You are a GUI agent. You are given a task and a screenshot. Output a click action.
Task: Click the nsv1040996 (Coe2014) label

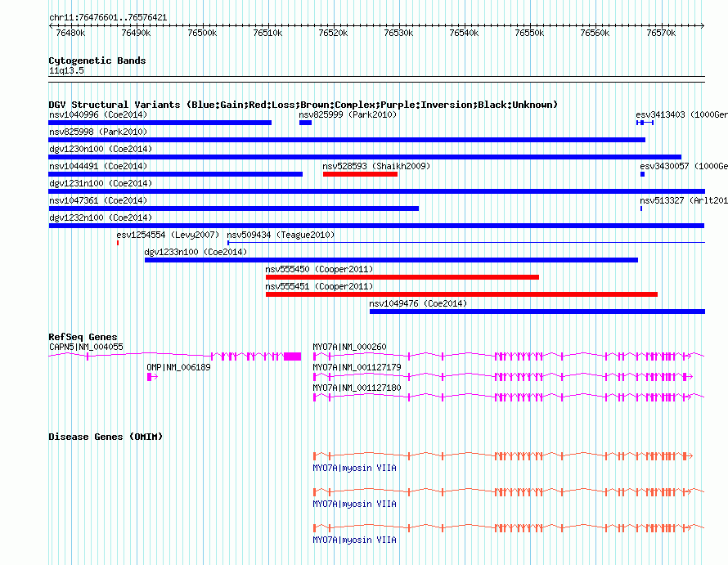pos(98,114)
